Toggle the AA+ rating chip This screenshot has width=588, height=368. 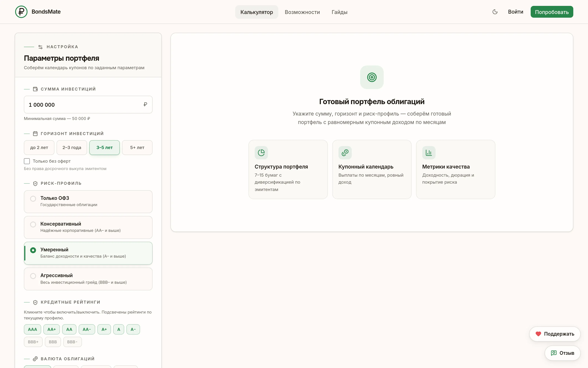51,329
